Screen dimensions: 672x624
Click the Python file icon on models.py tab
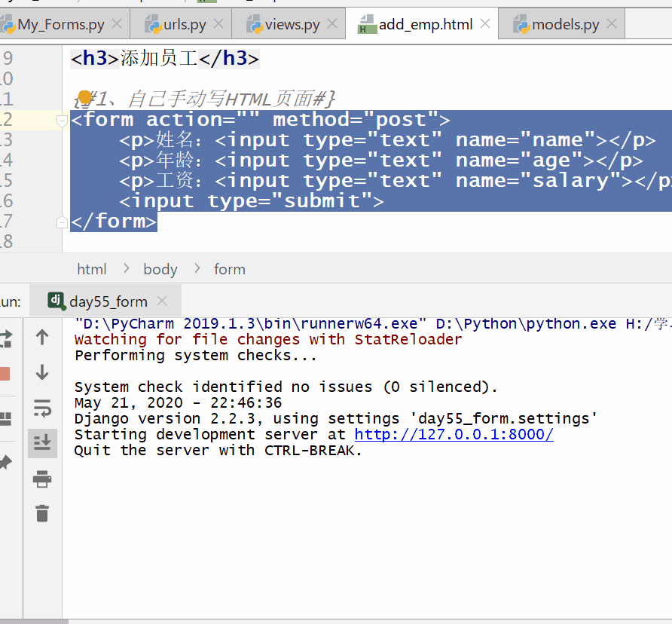coord(521,24)
